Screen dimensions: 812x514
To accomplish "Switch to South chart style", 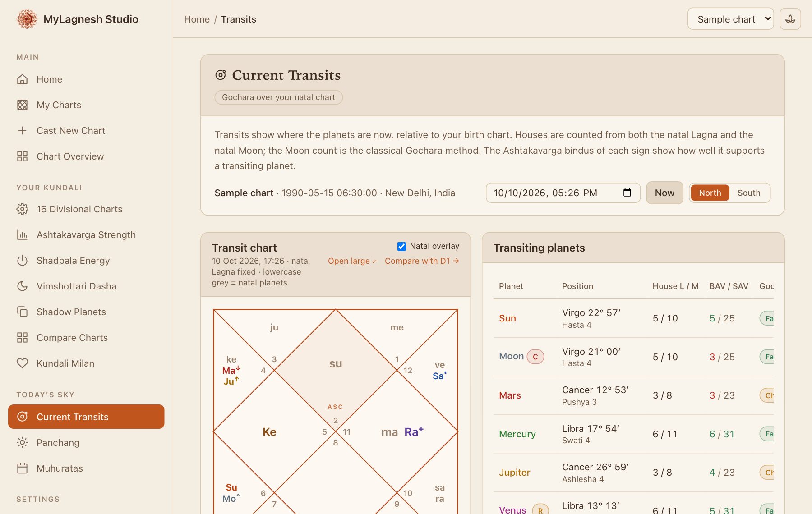I will 749,193.
